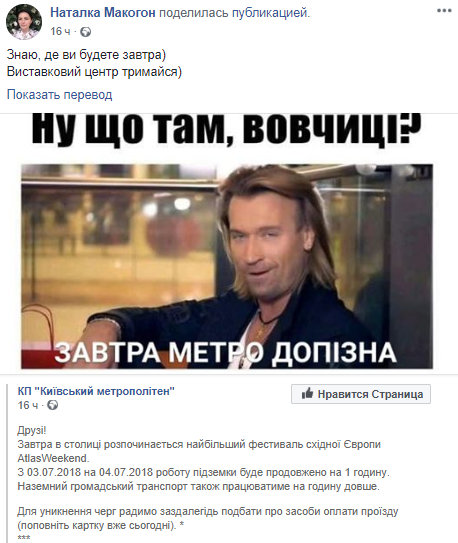Image resolution: width=458 pixels, height=543 pixels.
Task: Click the 'Нравится Страница' button
Action: pos(361,394)
